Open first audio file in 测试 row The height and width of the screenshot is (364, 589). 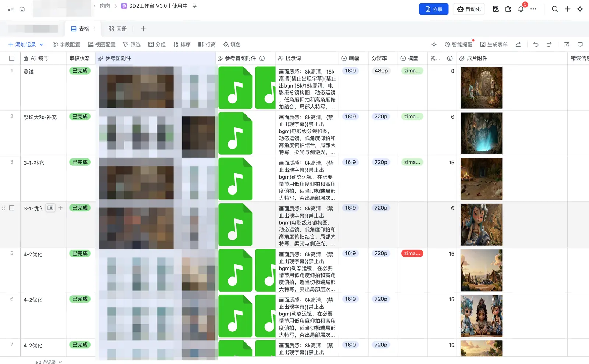coord(235,88)
